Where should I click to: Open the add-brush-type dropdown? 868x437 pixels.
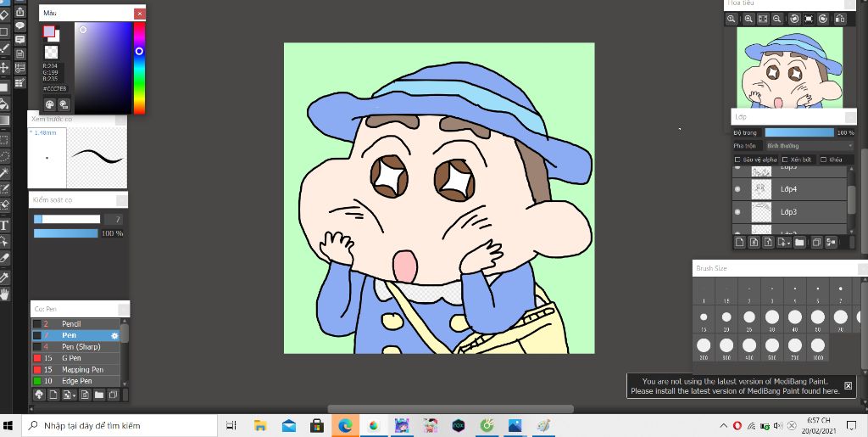(70, 395)
